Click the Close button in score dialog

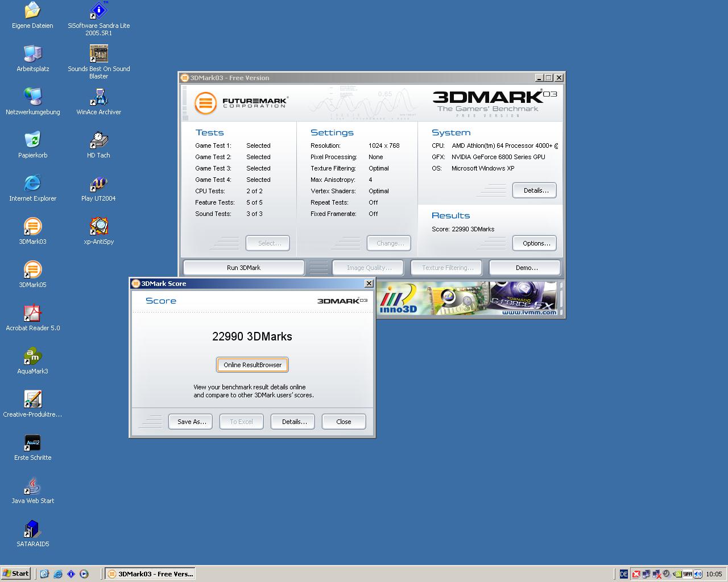pos(344,422)
